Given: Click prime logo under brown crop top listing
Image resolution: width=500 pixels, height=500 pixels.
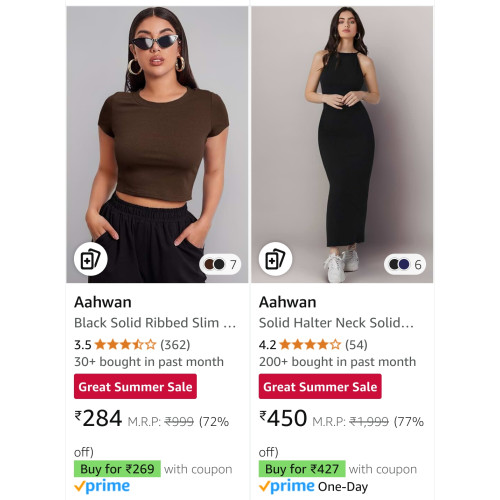Looking at the screenshot, I should click(102, 486).
